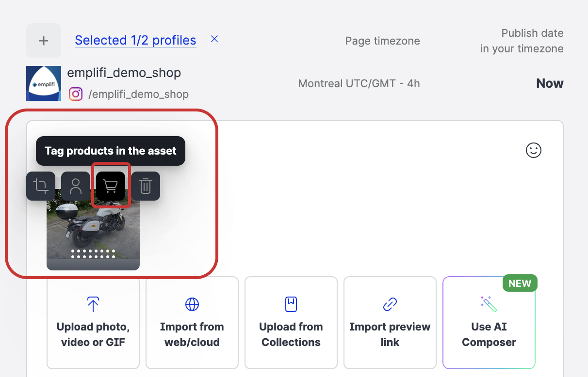The height and width of the screenshot is (377, 588).
Task: Select the emplifi_demo_shop profile name
Action: pos(124,73)
